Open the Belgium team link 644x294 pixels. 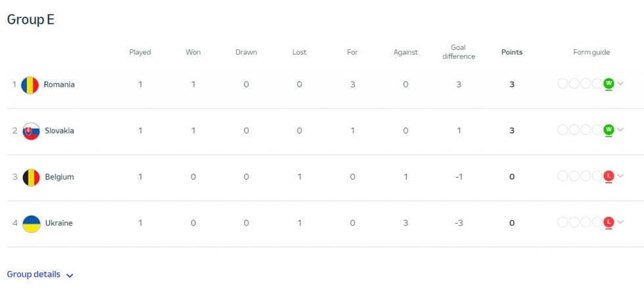pos(60,177)
